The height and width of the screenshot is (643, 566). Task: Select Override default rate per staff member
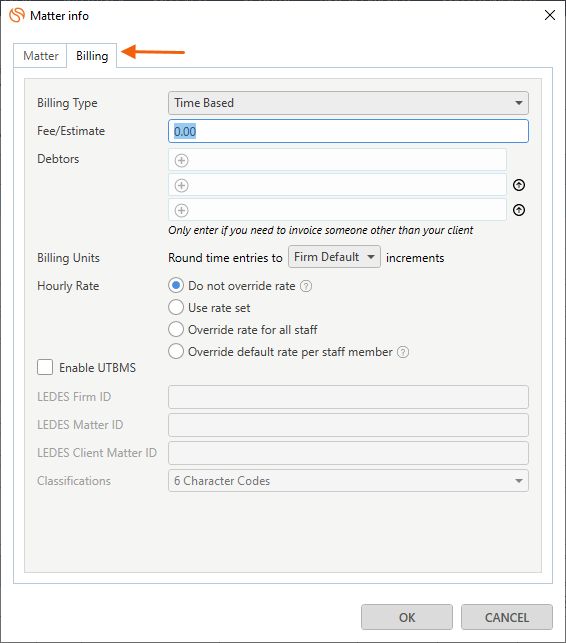click(281, 352)
